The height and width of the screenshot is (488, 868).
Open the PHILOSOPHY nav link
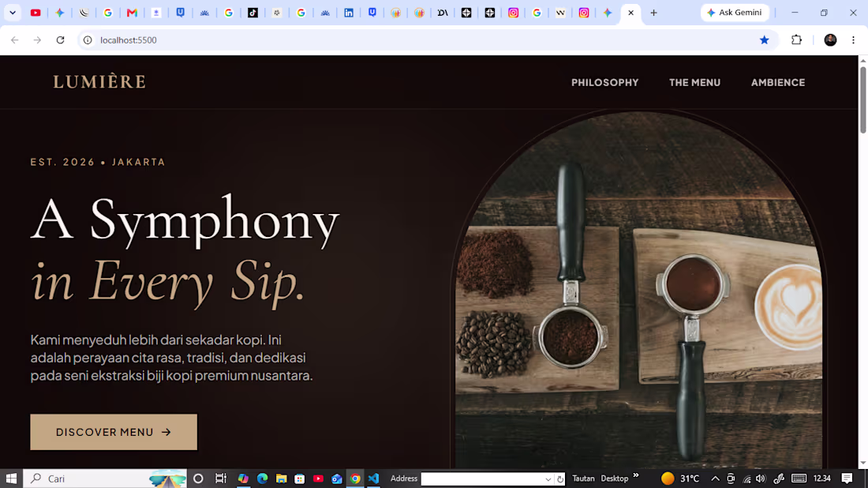pyautogui.click(x=604, y=83)
